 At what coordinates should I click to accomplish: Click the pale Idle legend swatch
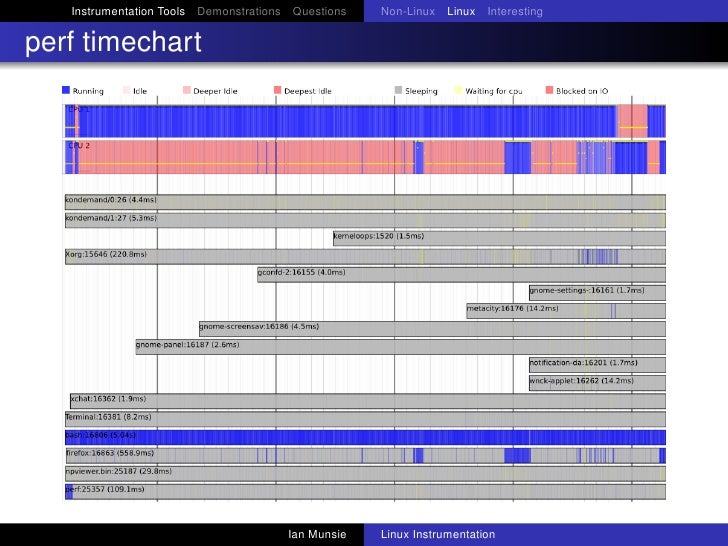point(127,91)
